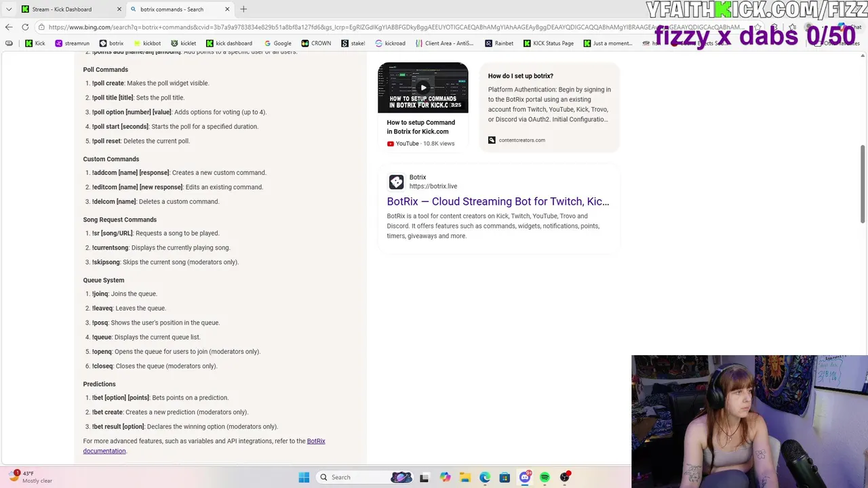Click the !joinq command text
Viewport: 868px width, 488px height.
(x=100, y=294)
